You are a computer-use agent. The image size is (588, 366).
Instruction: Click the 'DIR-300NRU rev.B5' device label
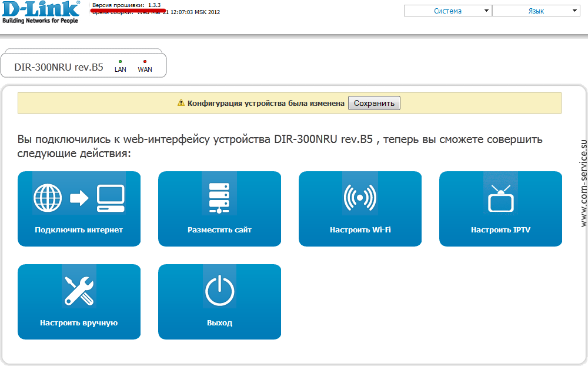(58, 67)
